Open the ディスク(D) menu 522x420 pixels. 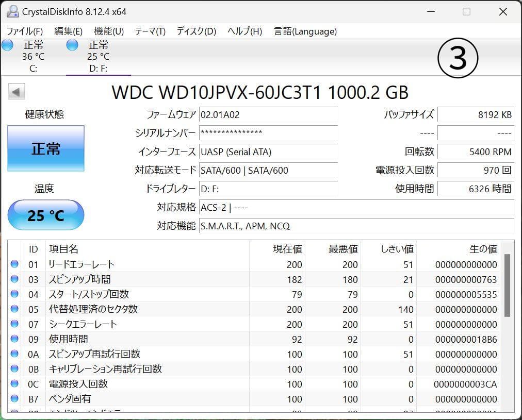[x=197, y=31]
